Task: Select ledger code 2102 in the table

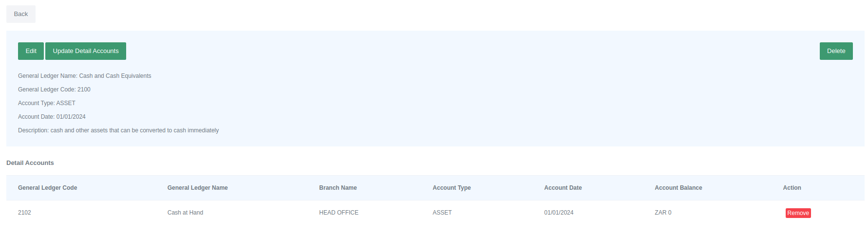Action: pyautogui.click(x=24, y=213)
